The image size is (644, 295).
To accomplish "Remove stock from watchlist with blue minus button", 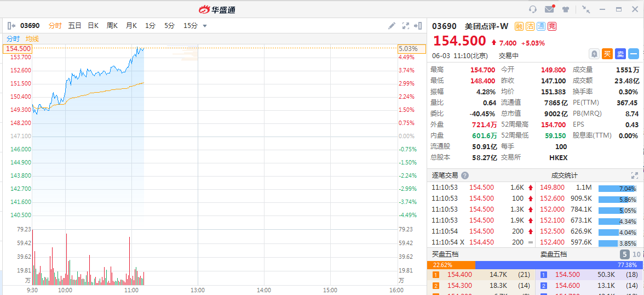I will pyautogui.click(x=634, y=54).
